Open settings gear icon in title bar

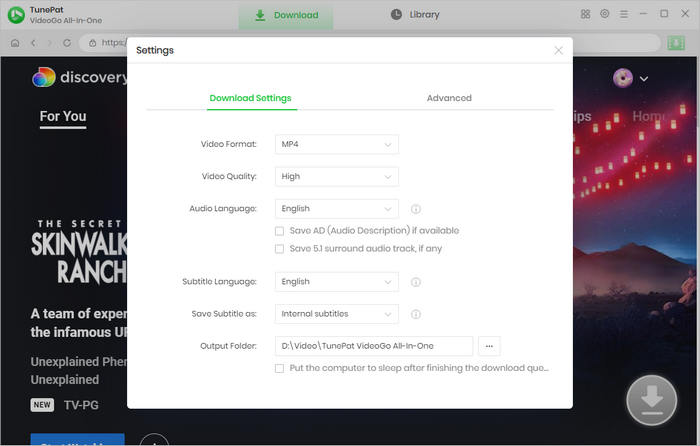(604, 14)
